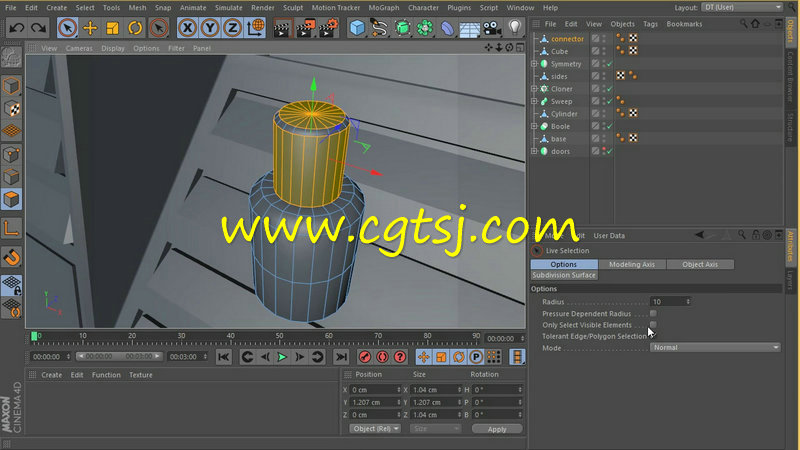800x450 pixels.
Task: Expand the Boole object
Action: click(x=534, y=126)
